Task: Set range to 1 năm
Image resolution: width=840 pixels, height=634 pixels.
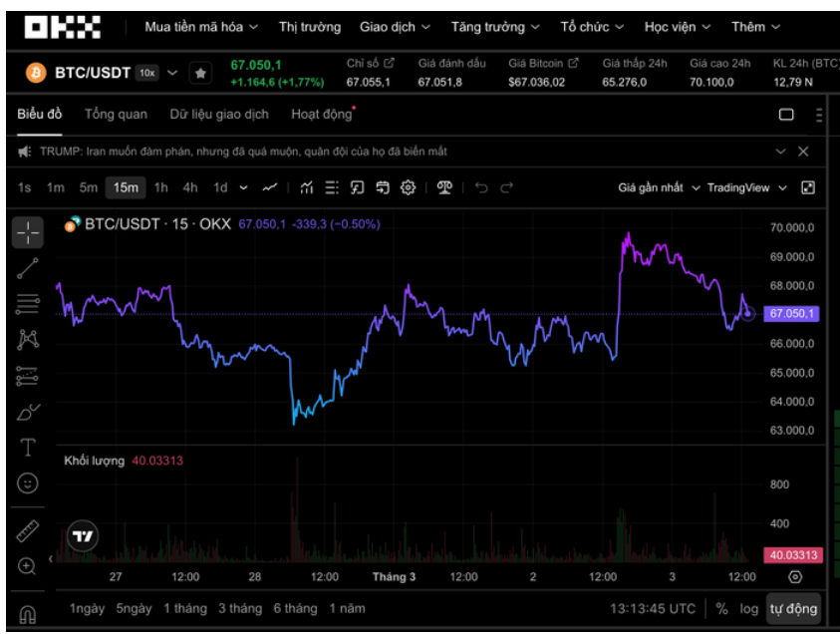Action: [x=347, y=609]
